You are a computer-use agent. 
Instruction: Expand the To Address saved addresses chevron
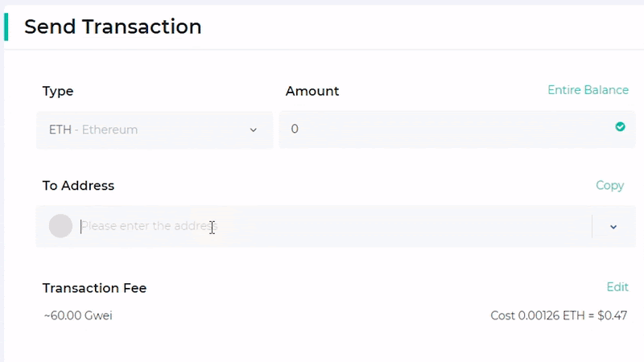coord(613,227)
